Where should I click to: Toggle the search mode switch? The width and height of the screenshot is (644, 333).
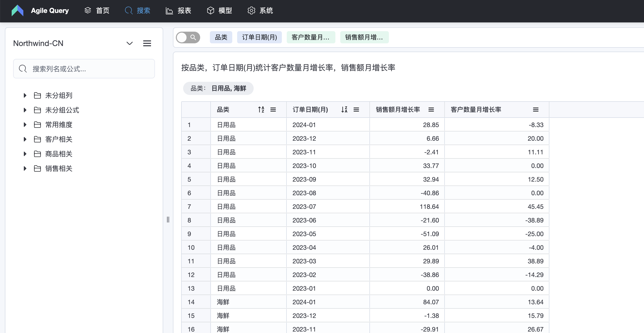188,37
